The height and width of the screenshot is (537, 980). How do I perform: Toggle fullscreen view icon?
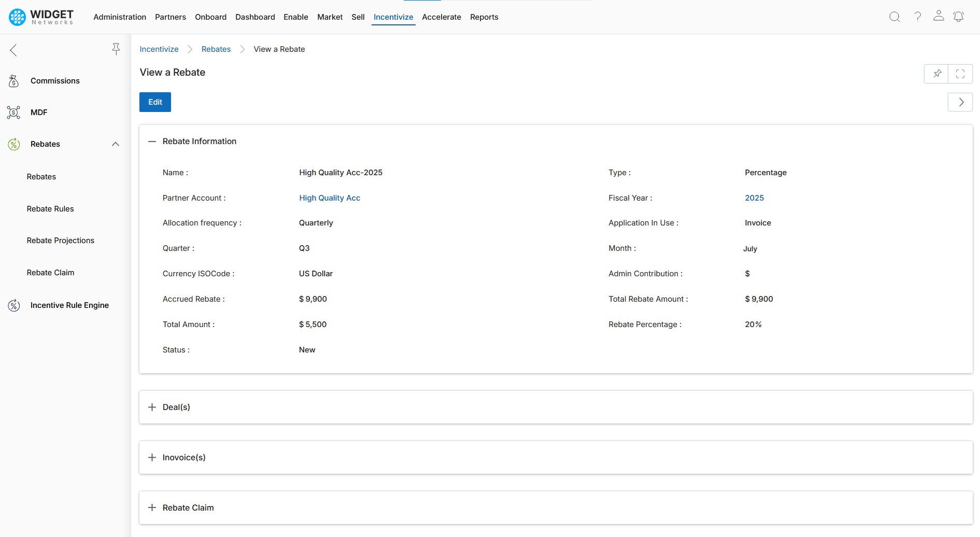click(x=960, y=74)
